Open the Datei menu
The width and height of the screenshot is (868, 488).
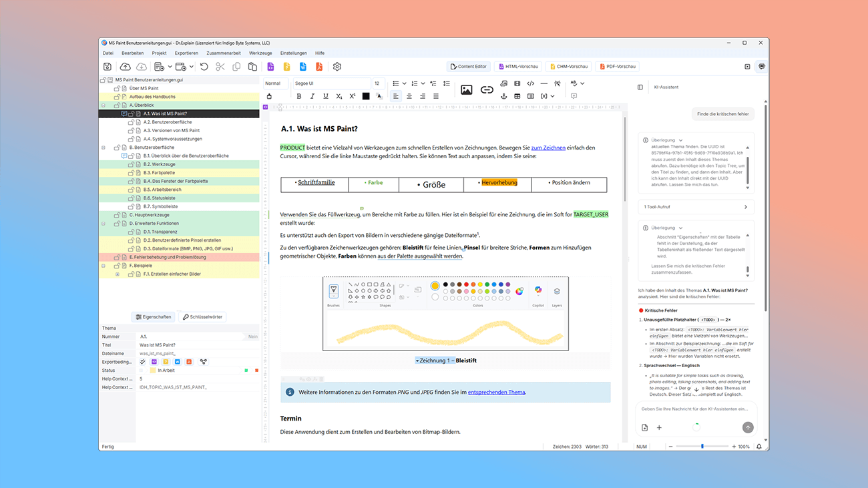(107, 53)
